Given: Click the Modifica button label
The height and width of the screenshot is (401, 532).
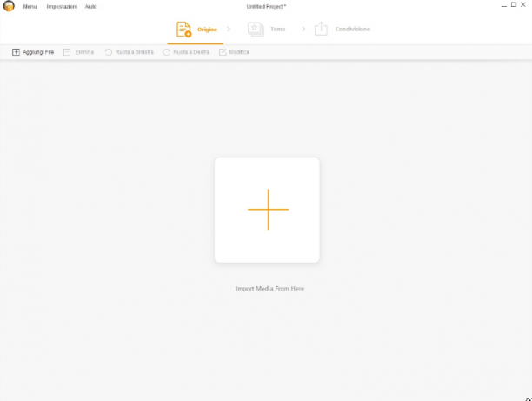Looking at the screenshot, I should point(239,52).
